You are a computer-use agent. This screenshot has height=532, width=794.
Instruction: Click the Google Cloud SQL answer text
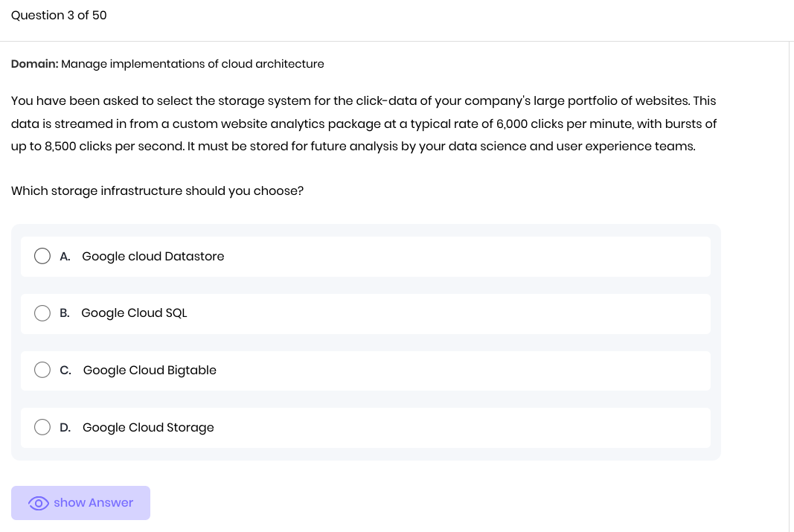134,313
